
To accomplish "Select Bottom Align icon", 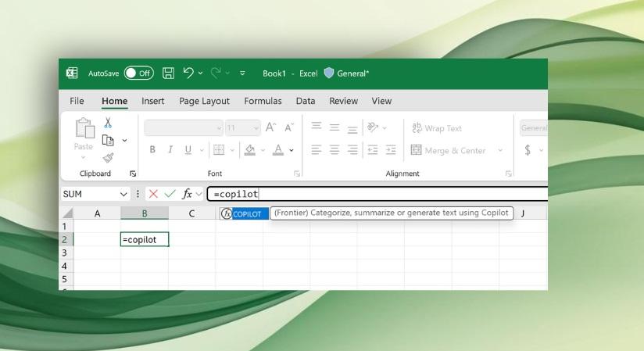I will (x=352, y=131).
